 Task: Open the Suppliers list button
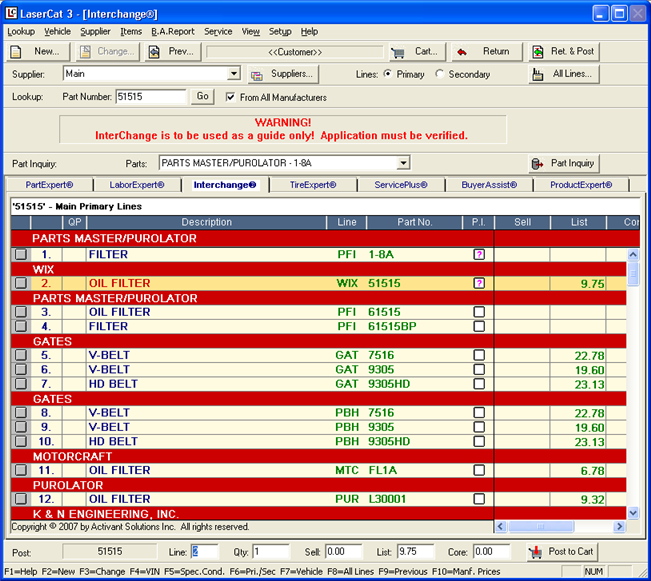tap(282, 74)
